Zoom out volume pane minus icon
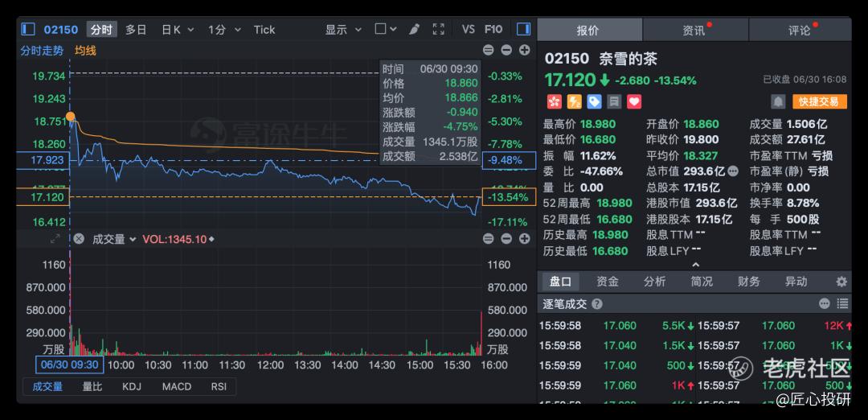Screen dimensions: 868x420 [506, 239]
